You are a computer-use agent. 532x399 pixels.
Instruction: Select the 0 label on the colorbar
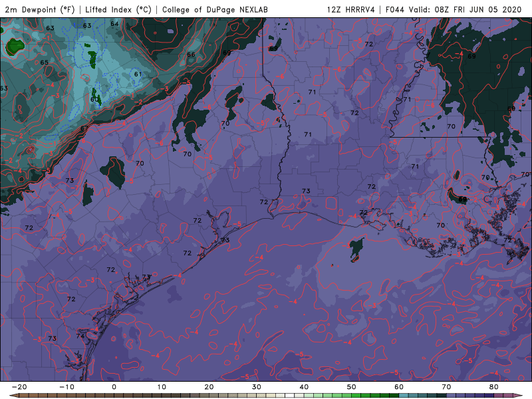[114, 387]
